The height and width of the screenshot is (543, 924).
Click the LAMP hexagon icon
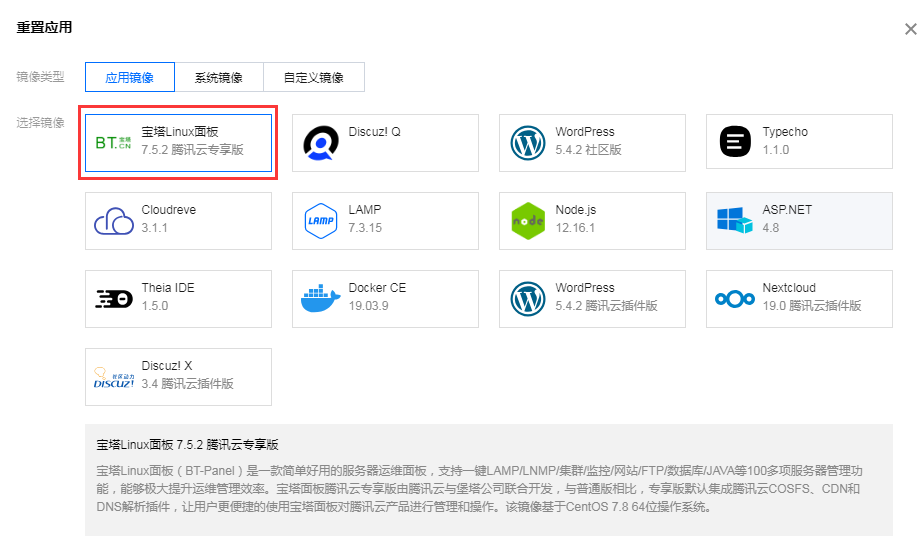[x=321, y=221]
